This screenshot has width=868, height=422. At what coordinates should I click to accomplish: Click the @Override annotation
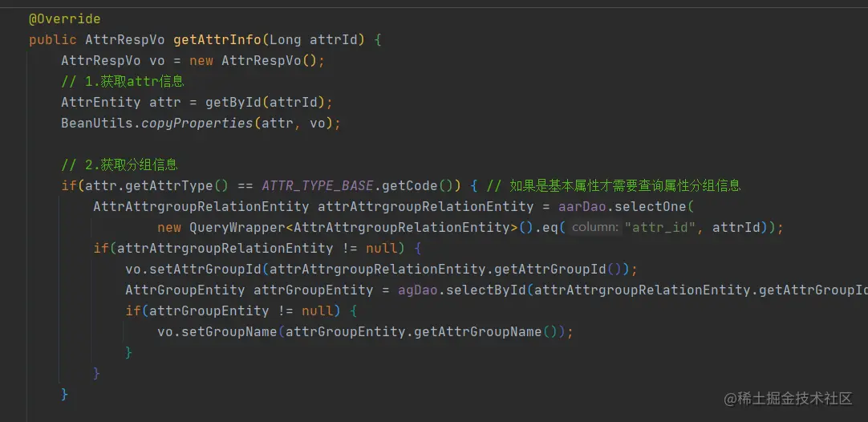(65, 19)
